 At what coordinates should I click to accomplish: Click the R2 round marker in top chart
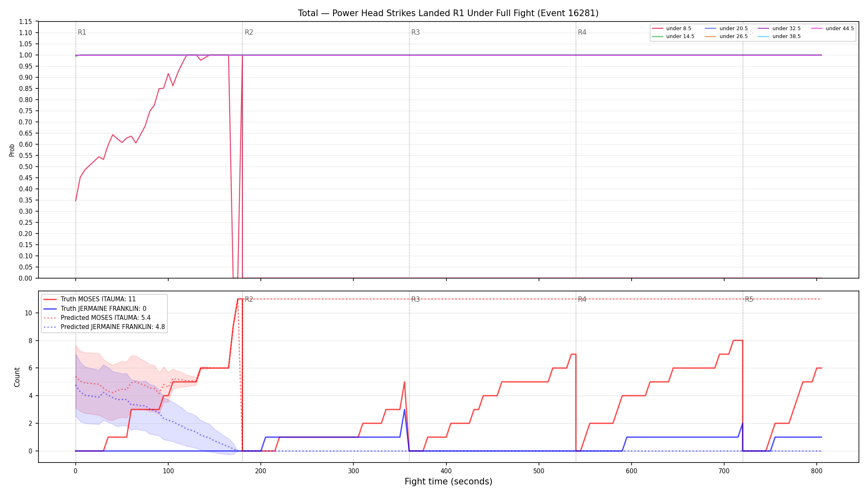249,32
